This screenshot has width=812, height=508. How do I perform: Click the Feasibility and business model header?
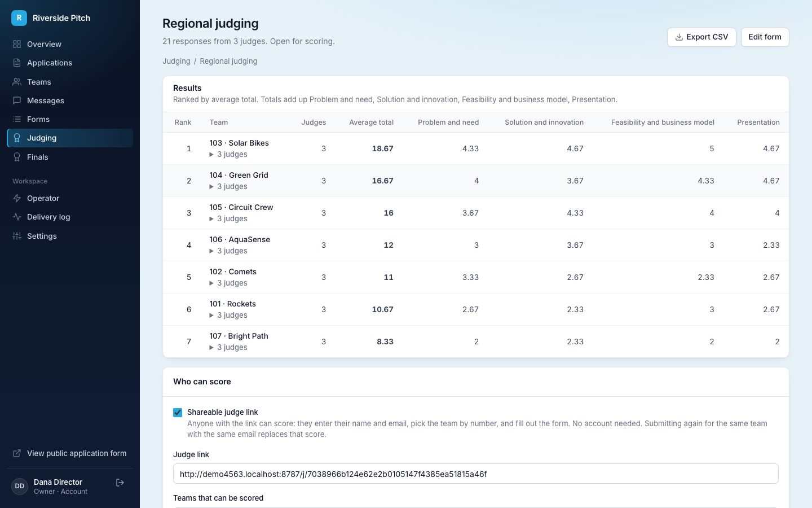663,122
